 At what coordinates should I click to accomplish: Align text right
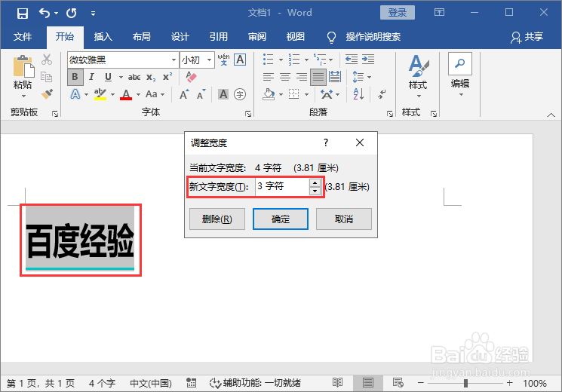(x=302, y=77)
